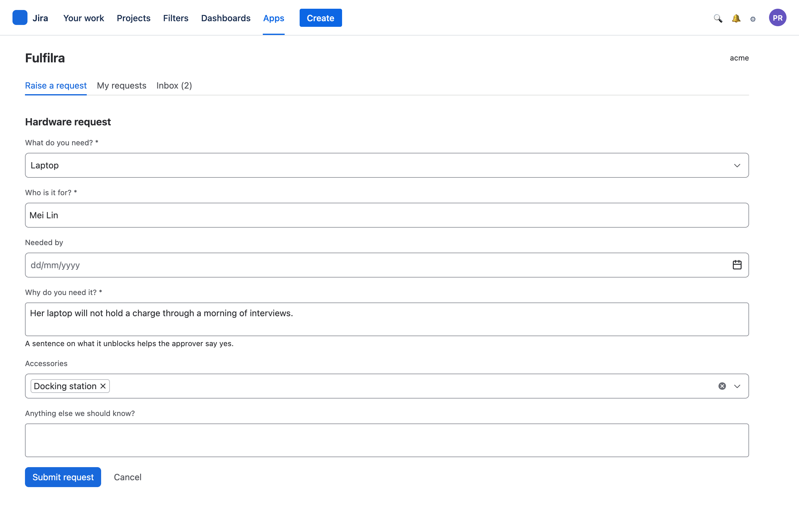The width and height of the screenshot is (799, 532).
Task: Open the search magnifier icon
Action: 718,18
